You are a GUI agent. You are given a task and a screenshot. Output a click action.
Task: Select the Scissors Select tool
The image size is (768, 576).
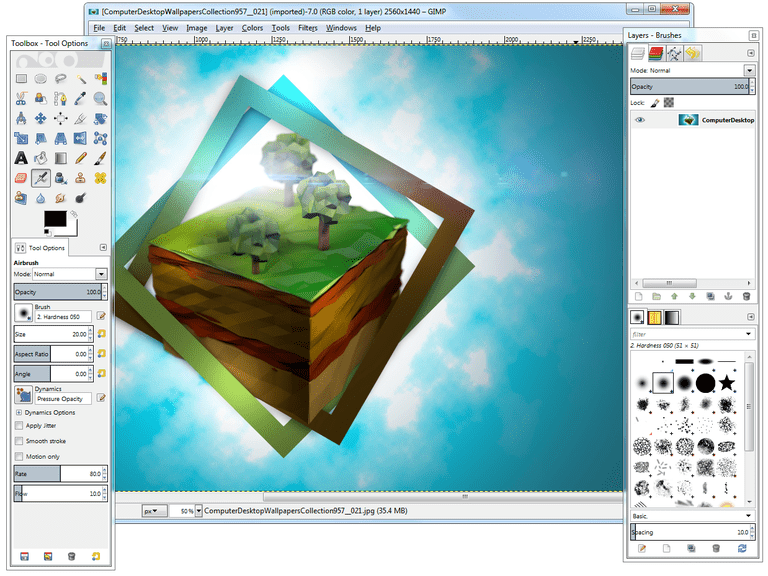point(21,99)
